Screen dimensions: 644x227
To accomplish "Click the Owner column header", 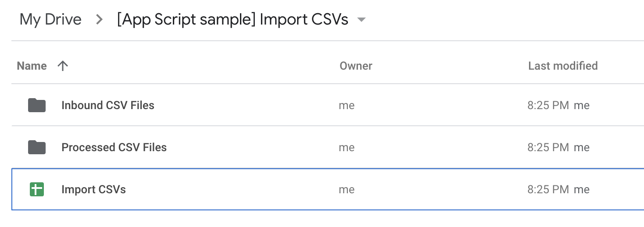I will coord(356,66).
